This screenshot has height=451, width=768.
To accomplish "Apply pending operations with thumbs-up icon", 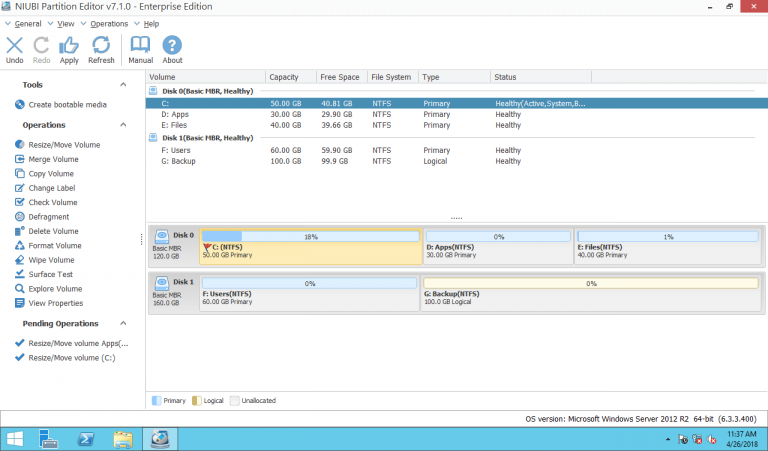I will (69, 46).
